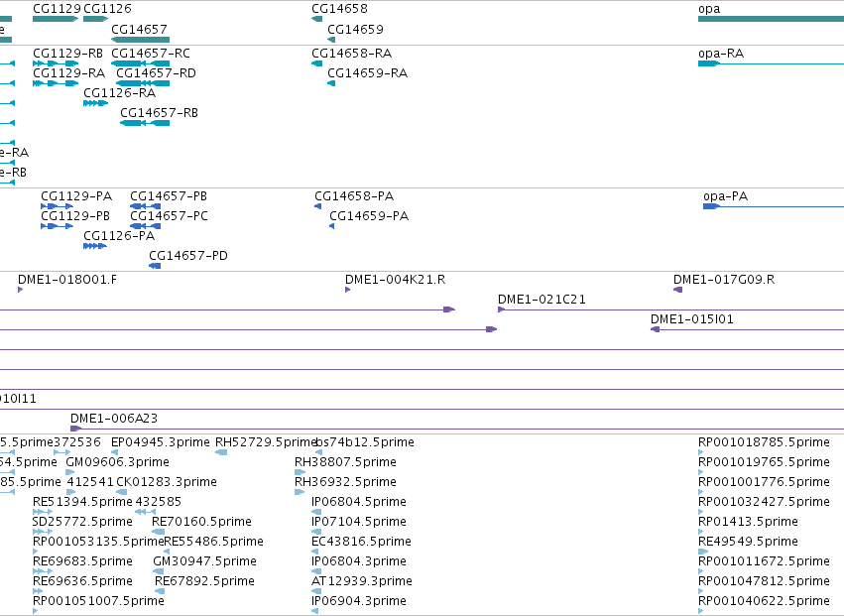Select EST RP001053135.5prime
Screen dimensions: 844x616
click(x=98, y=542)
